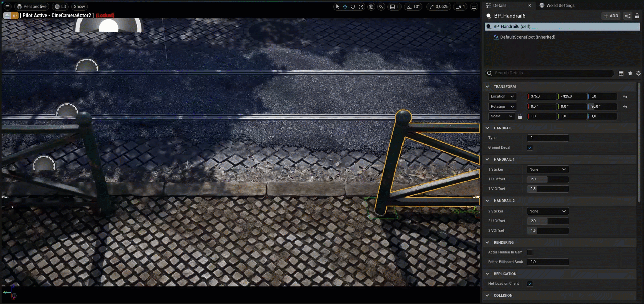644x304 pixels.
Task: Click Location X field 375,0
Action: point(542,96)
